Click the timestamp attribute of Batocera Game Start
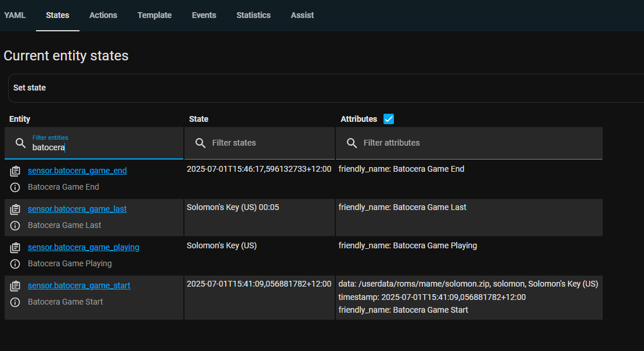This screenshot has height=351, width=644. (x=432, y=297)
